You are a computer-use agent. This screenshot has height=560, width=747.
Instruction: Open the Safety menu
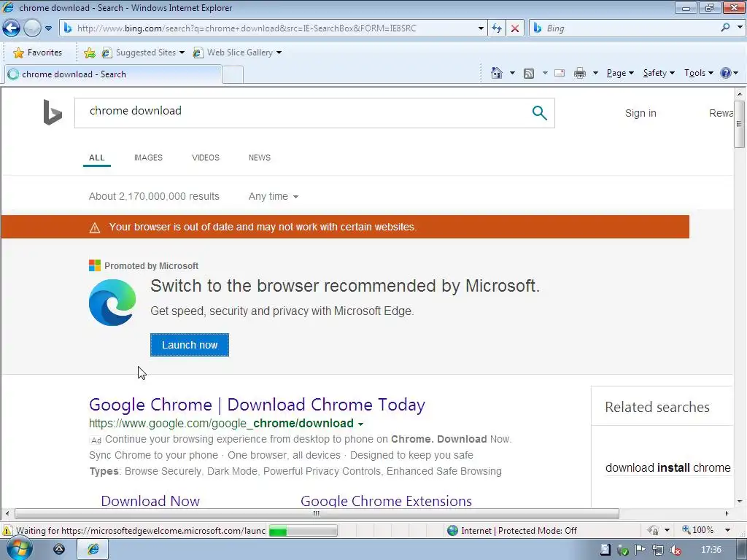click(x=659, y=73)
